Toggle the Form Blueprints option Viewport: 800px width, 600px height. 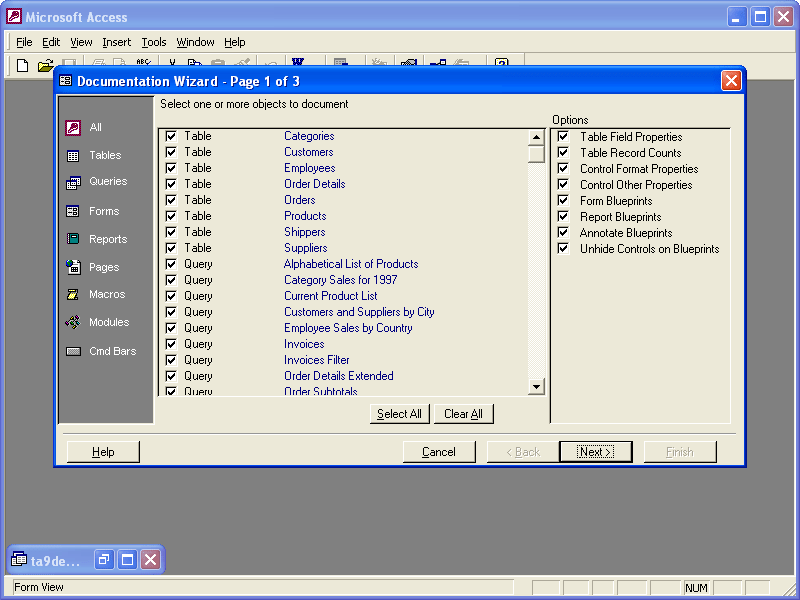pos(563,200)
